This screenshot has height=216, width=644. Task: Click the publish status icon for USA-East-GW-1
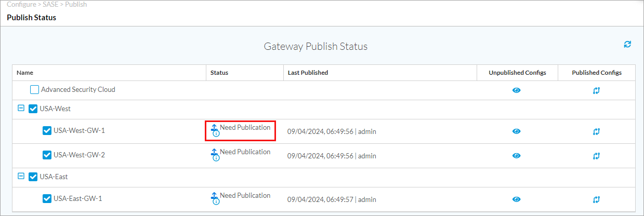tap(214, 198)
